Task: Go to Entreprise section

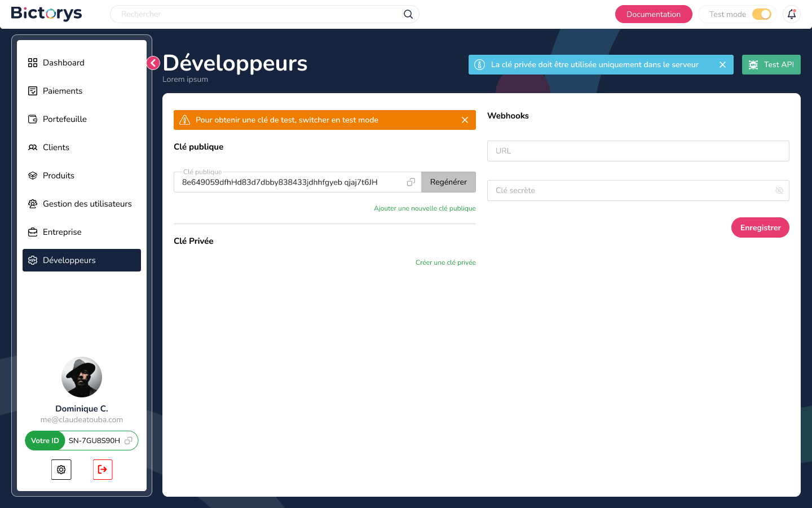Action: coord(82,232)
